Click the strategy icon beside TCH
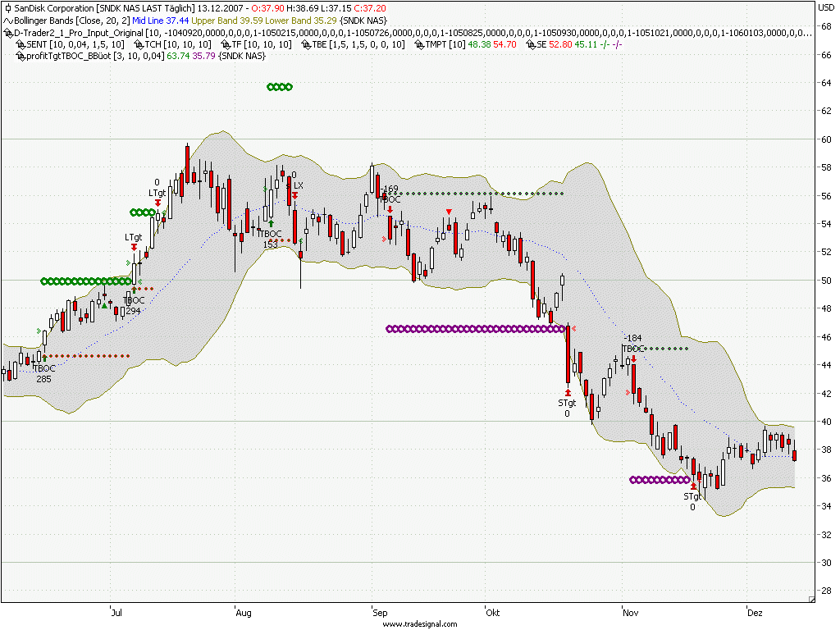 click(139, 44)
